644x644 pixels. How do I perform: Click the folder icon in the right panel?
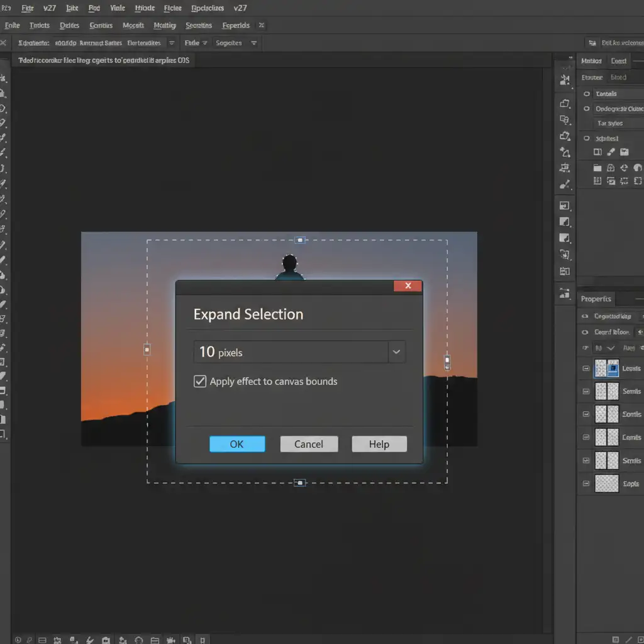coord(597,168)
